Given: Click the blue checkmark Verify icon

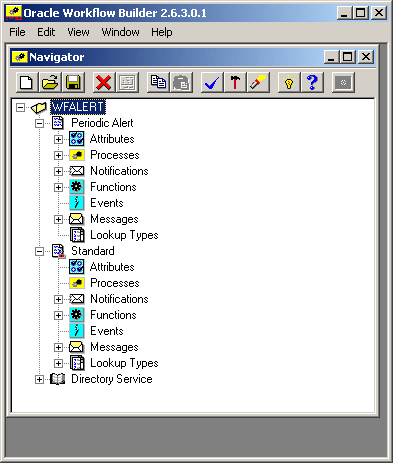Looking at the screenshot, I should click(212, 82).
